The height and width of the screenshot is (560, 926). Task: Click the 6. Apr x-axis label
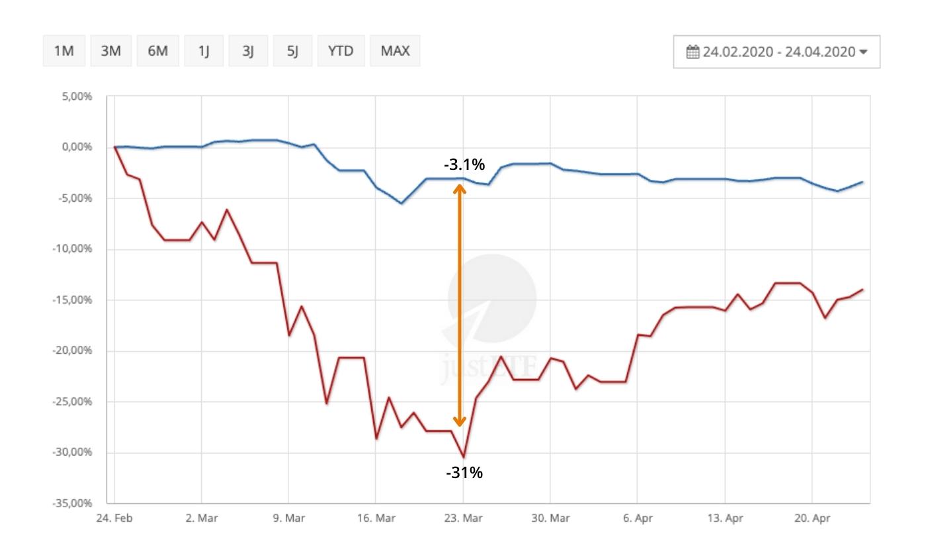pyautogui.click(x=638, y=518)
